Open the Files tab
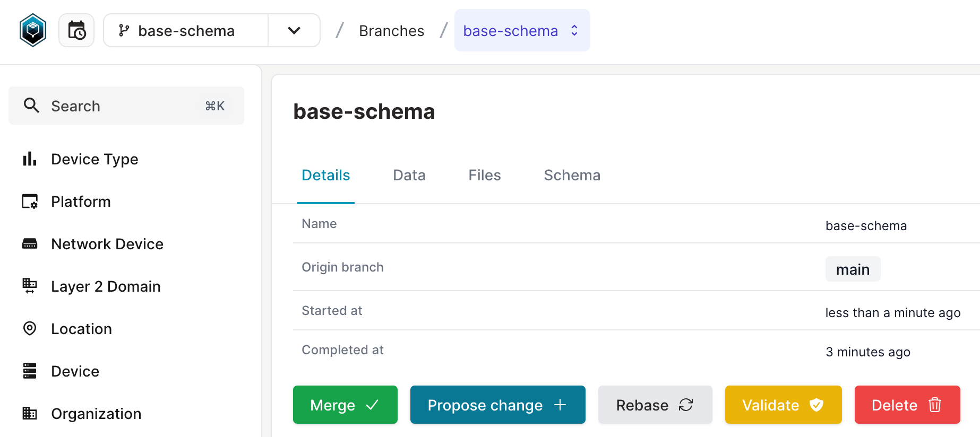The height and width of the screenshot is (437, 980). point(484,175)
